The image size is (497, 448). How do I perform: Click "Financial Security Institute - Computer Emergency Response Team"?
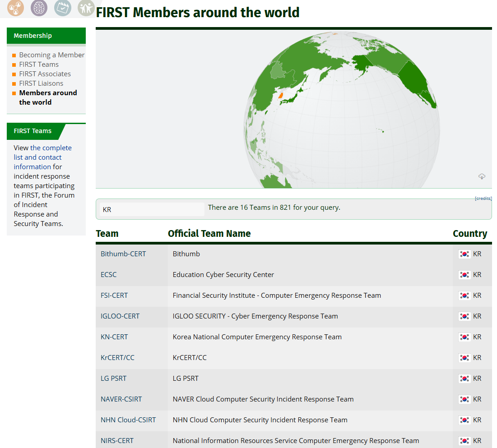point(277,296)
